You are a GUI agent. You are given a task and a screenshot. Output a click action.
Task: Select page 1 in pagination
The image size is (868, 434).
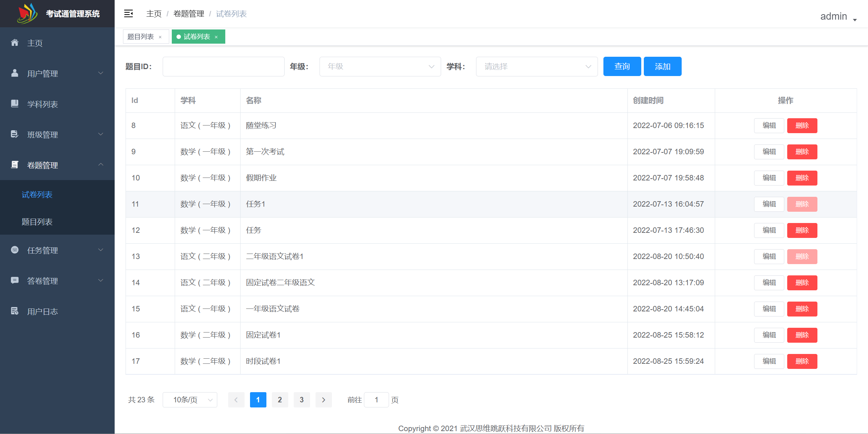coord(258,400)
